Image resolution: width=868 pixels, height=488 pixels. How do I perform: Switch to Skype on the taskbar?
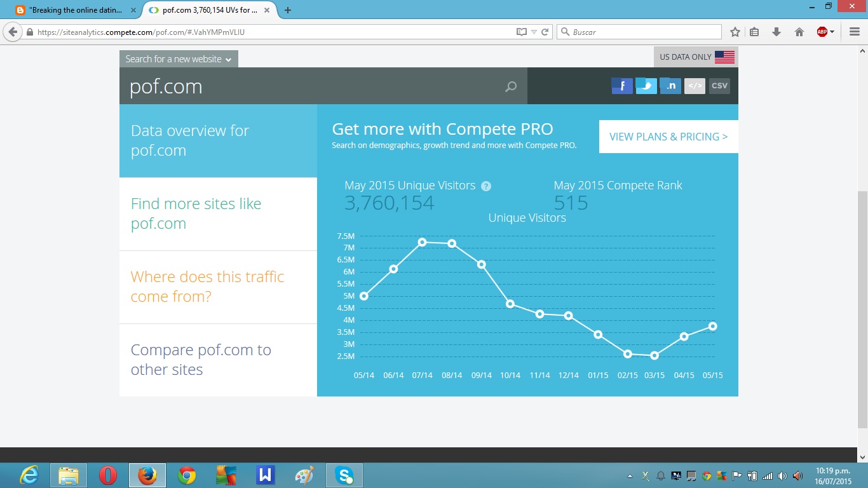point(344,475)
